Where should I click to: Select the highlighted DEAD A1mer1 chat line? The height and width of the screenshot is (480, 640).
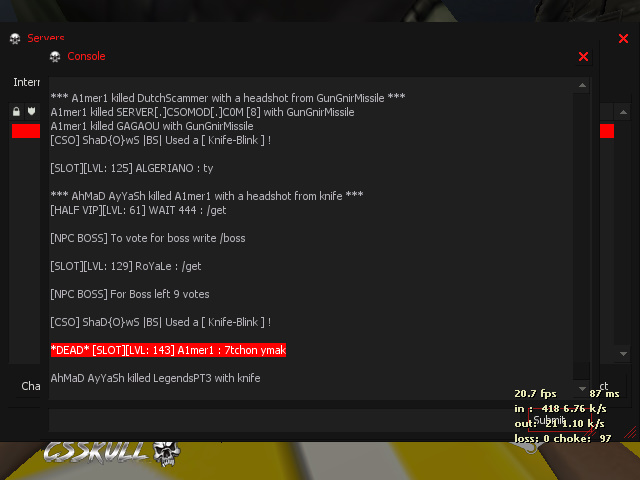pyautogui.click(x=168, y=350)
